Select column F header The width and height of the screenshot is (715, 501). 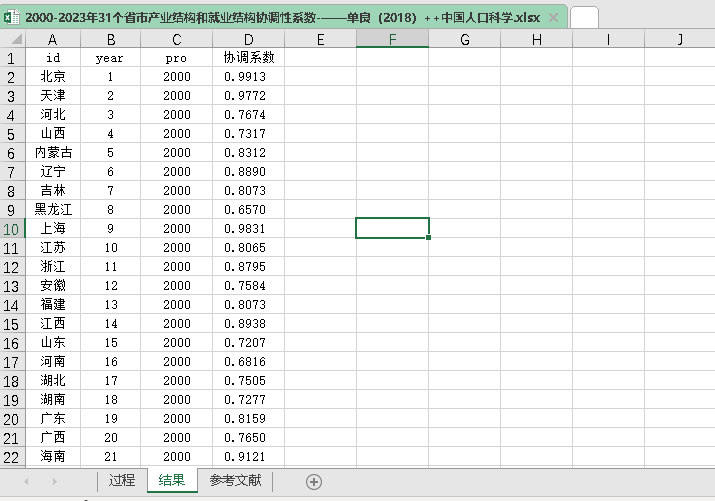[x=392, y=40]
